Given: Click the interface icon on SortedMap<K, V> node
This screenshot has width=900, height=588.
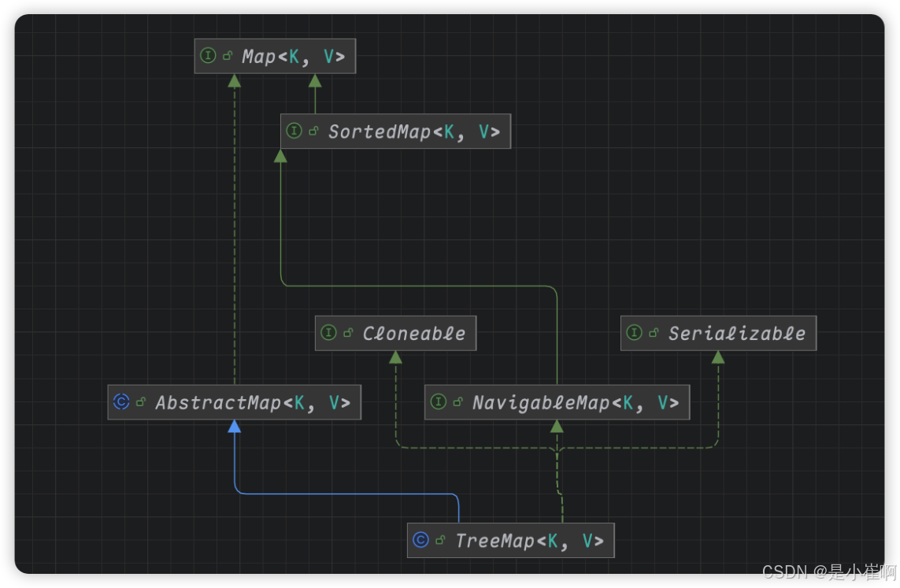Looking at the screenshot, I should 294,131.
